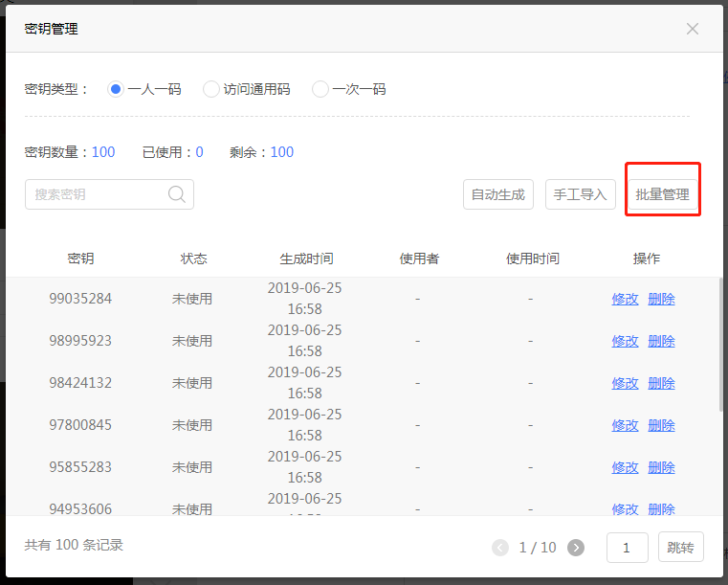Image resolution: width=728 pixels, height=585 pixels.
Task: Click 修改 for key 95855283
Action: point(625,467)
